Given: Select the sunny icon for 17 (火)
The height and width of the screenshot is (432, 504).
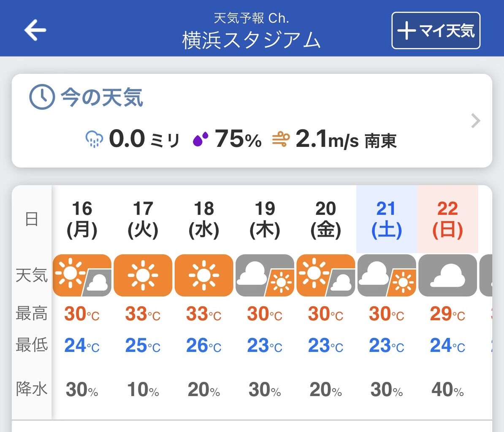Looking at the screenshot, I should click(143, 275).
